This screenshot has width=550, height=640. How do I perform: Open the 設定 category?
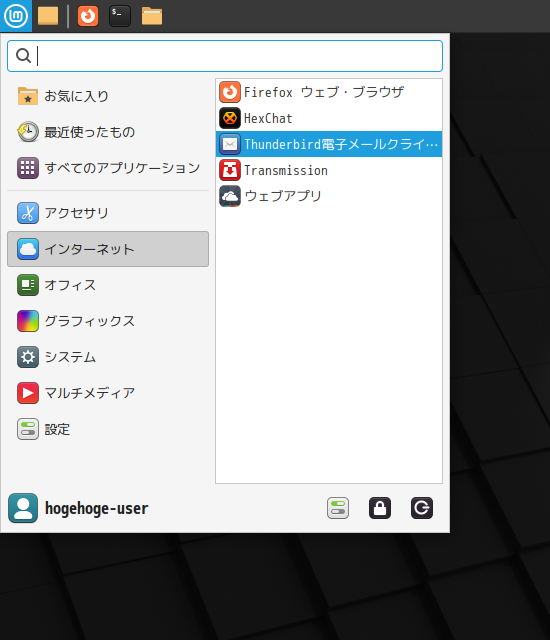[x=108, y=429]
